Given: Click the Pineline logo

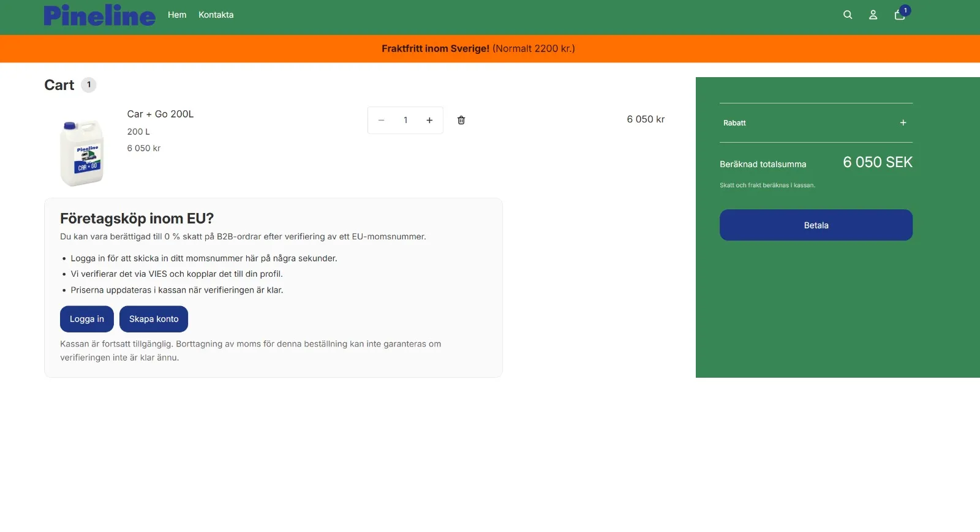Looking at the screenshot, I should point(100,15).
